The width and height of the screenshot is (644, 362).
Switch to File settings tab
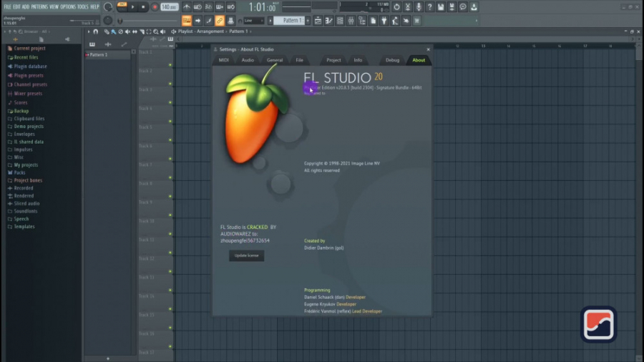coord(299,60)
